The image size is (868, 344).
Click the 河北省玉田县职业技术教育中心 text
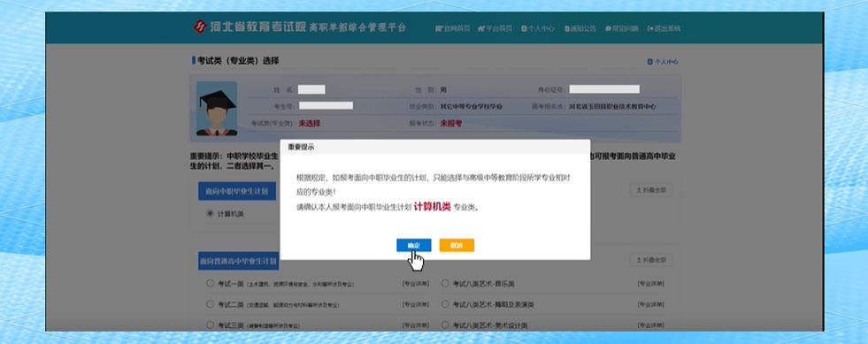tap(611, 106)
